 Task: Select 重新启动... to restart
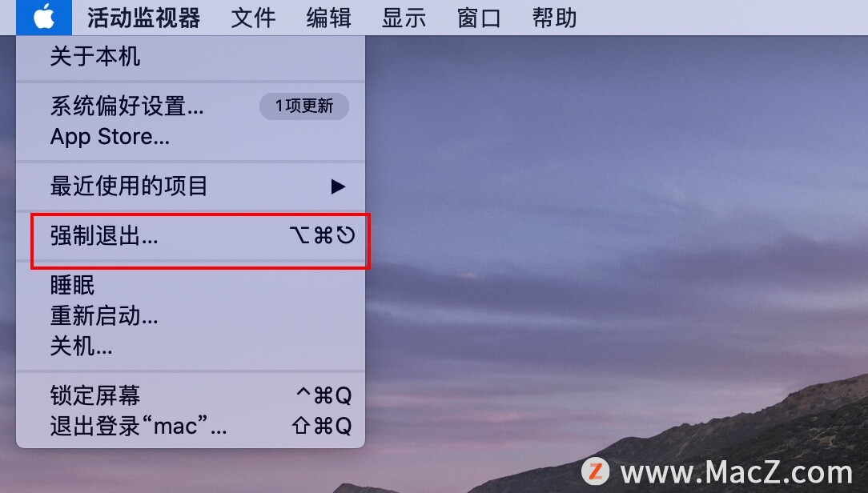191,316
